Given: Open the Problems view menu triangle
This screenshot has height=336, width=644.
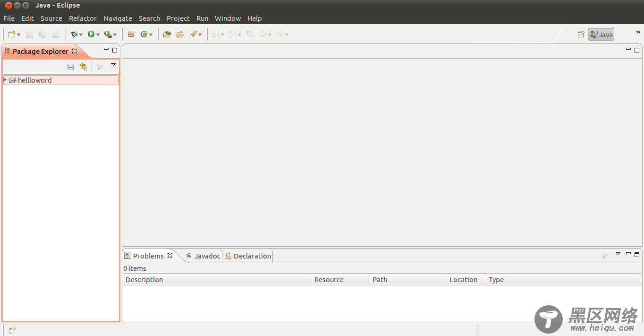Looking at the screenshot, I should point(618,254).
